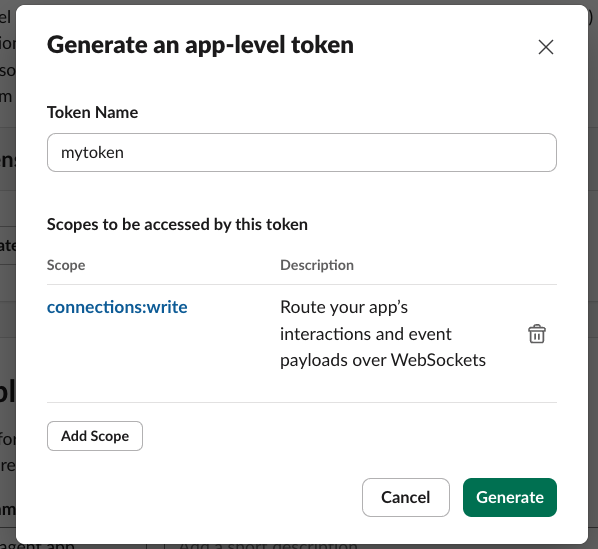Viewport: 598px width, 549px height.
Task: Remove the scope row via trash can
Action: [x=537, y=334]
